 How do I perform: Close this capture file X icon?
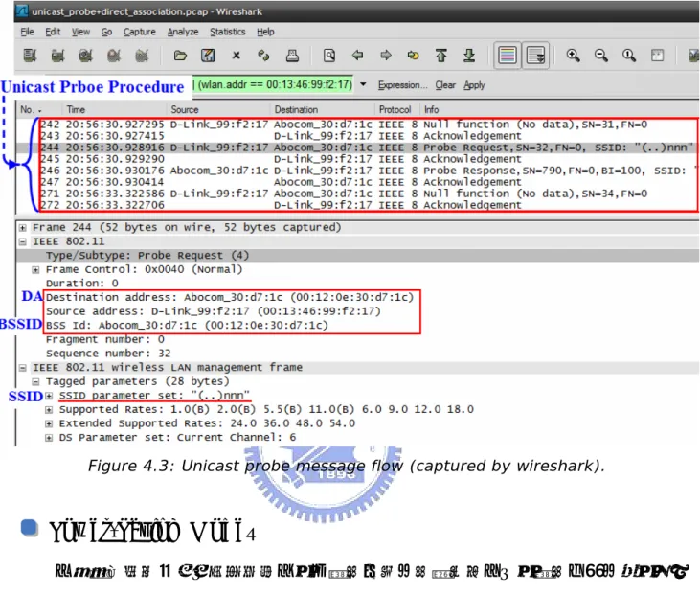[237, 56]
